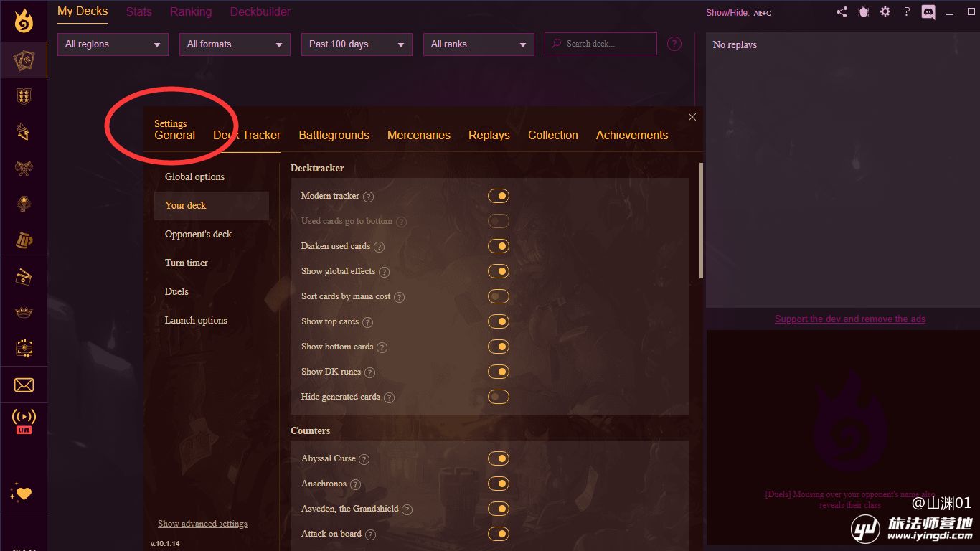Click the help icon beside Darken used cards
The width and height of the screenshot is (980, 551).
pyautogui.click(x=379, y=247)
